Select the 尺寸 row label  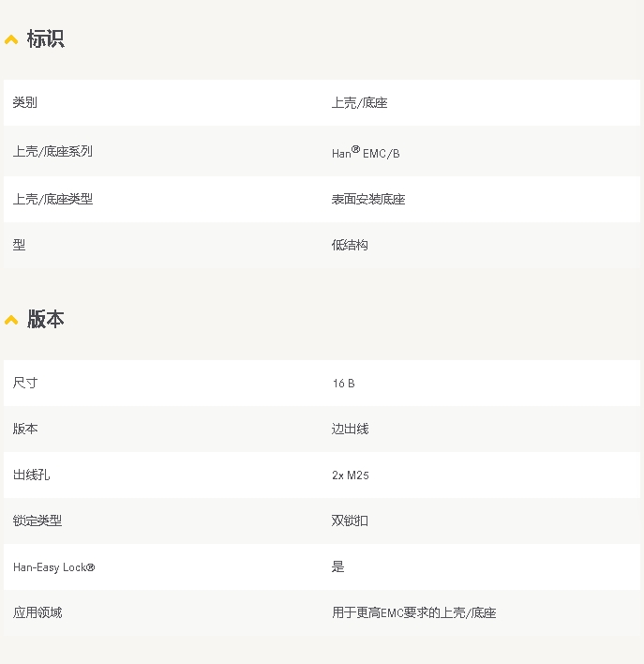tap(25, 383)
